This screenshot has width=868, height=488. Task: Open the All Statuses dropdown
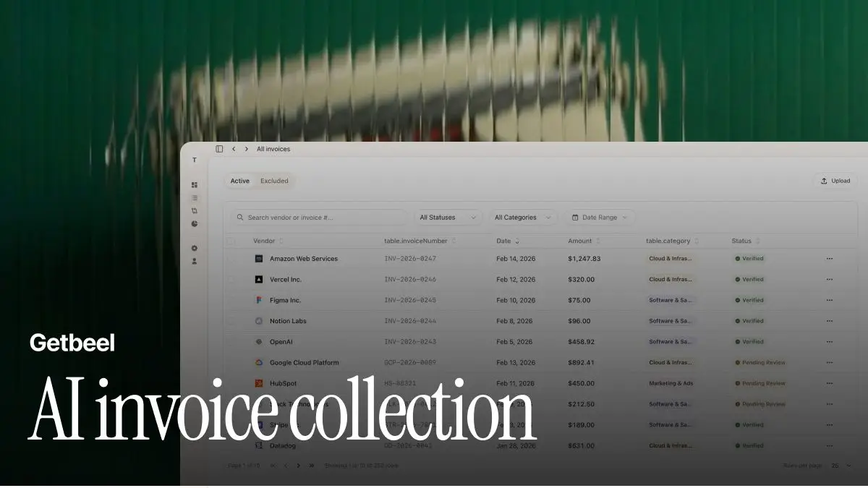(448, 218)
